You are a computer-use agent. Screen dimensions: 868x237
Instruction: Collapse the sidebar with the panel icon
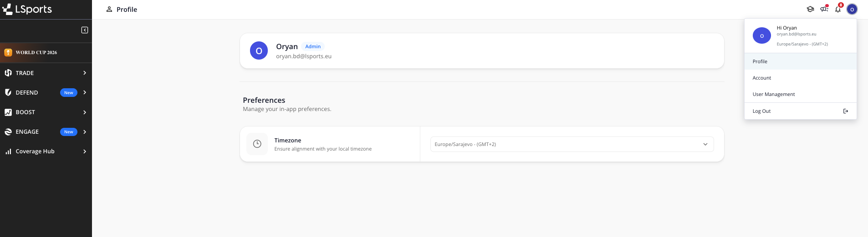(x=85, y=30)
